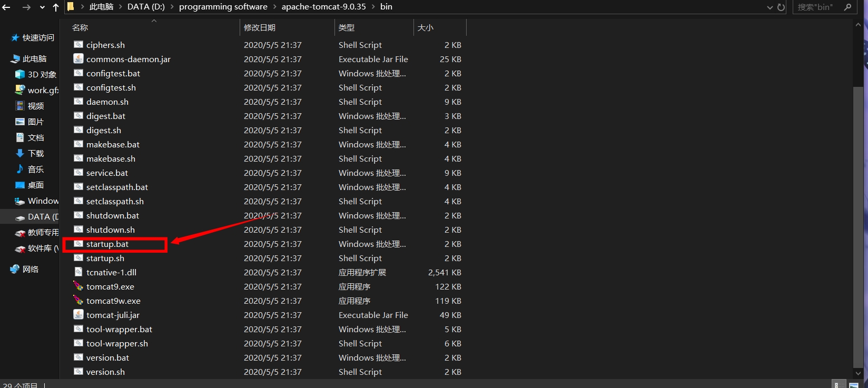Screen dimensions: 868x388
Task: Click scrollbar up arrow of file list
Action: tap(858, 24)
